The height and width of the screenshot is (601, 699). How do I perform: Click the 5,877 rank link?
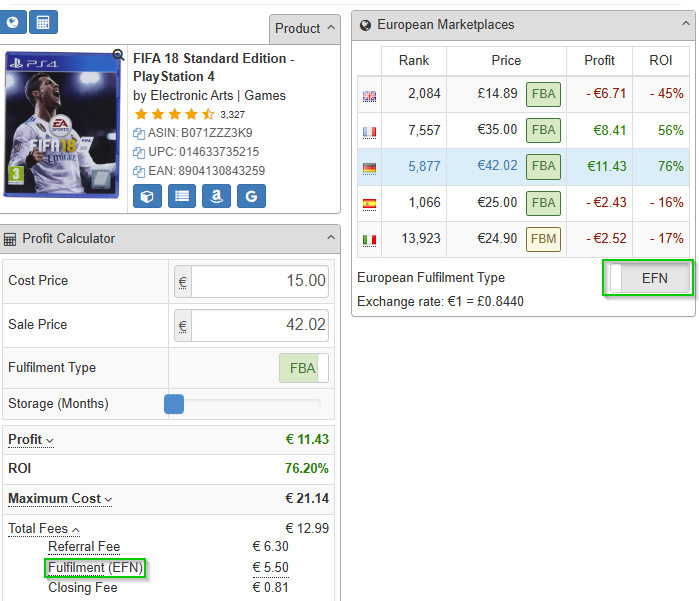(424, 167)
